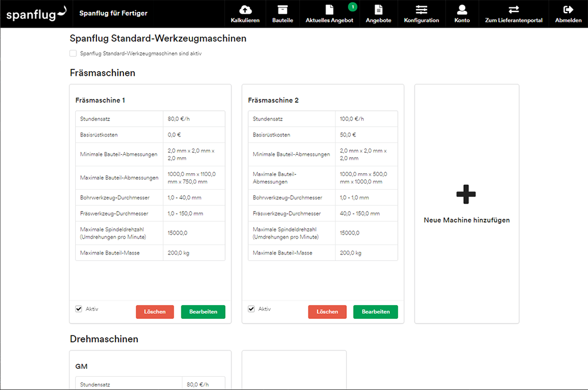This screenshot has height=390, width=588.
Task: Open the Angebote document list icon
Action: pos(378,9)
